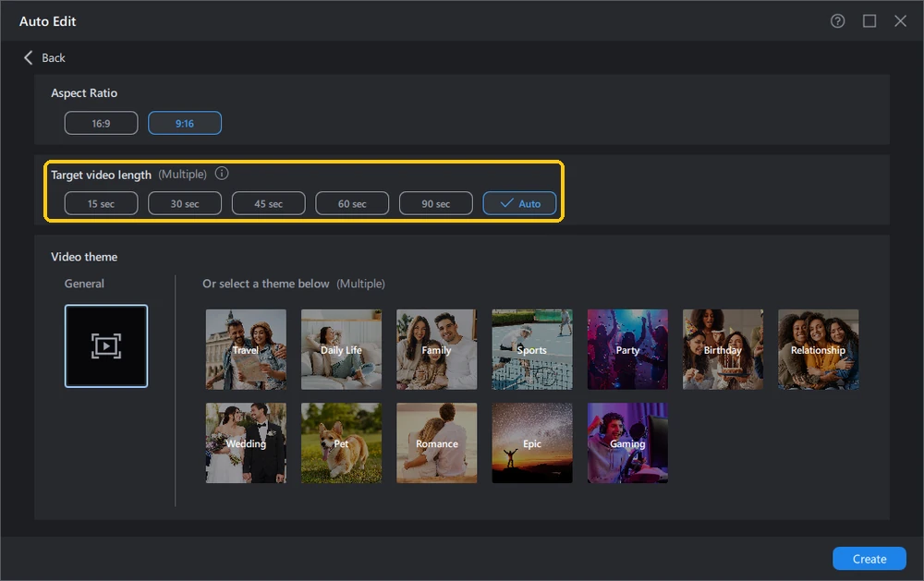
Task: Pick the Travel theme thumbnail
Action: click(x=246, y=349)
